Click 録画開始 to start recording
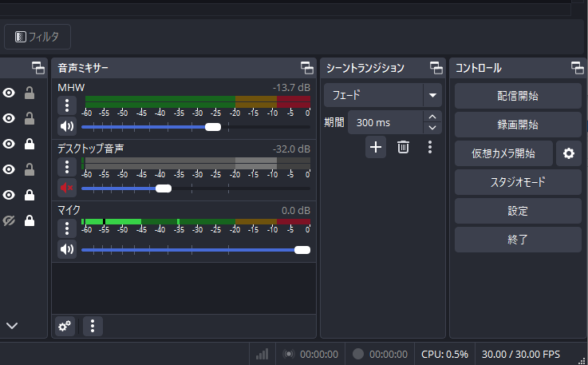Viewport: 588px width, 365px height. click(x=518, y=125)
